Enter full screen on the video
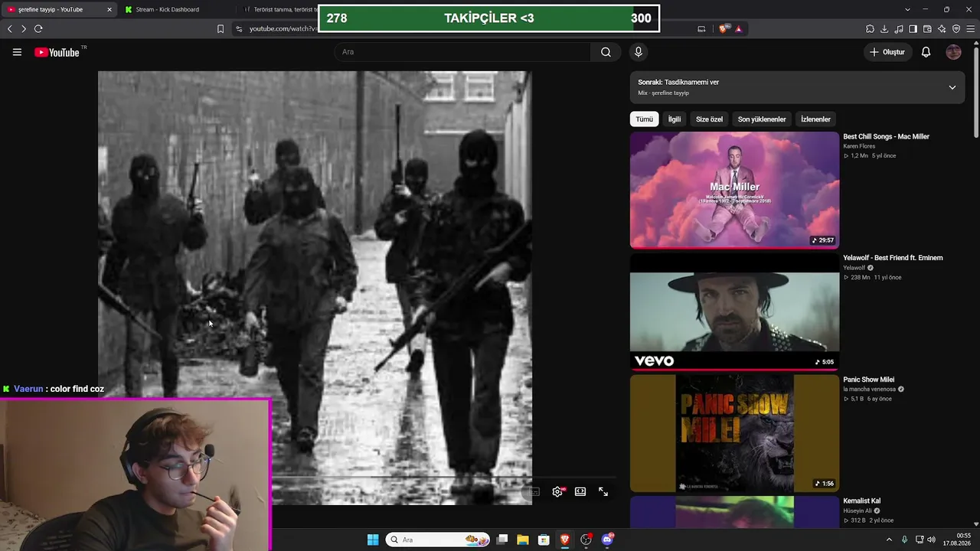This screenshot has height=551, width=980. (603, 492)
